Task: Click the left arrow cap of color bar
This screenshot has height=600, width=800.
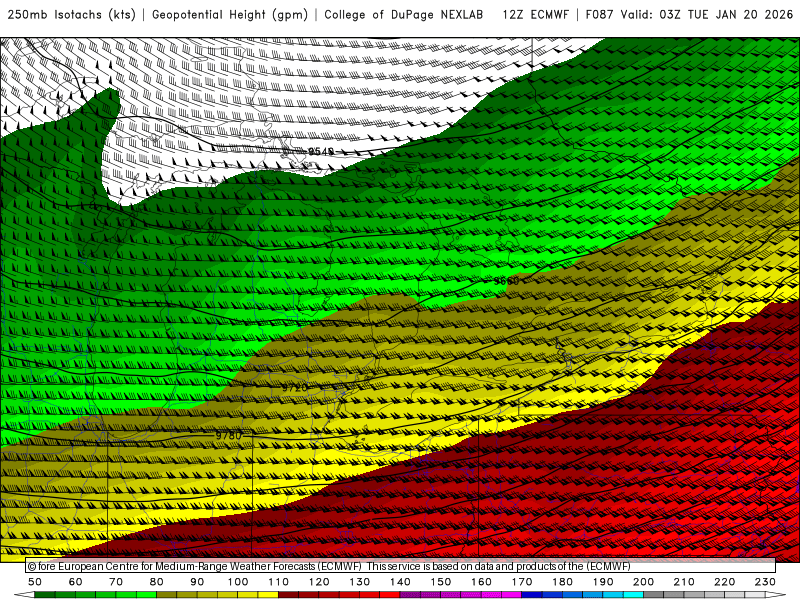Action: (x=24, y=595)
